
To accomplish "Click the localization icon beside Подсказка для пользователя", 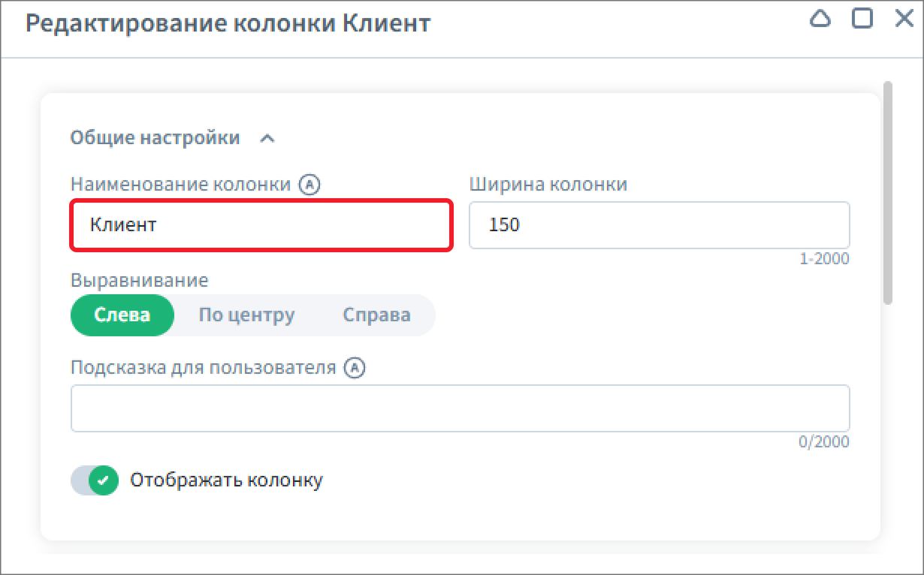I will tap(355, 368).
